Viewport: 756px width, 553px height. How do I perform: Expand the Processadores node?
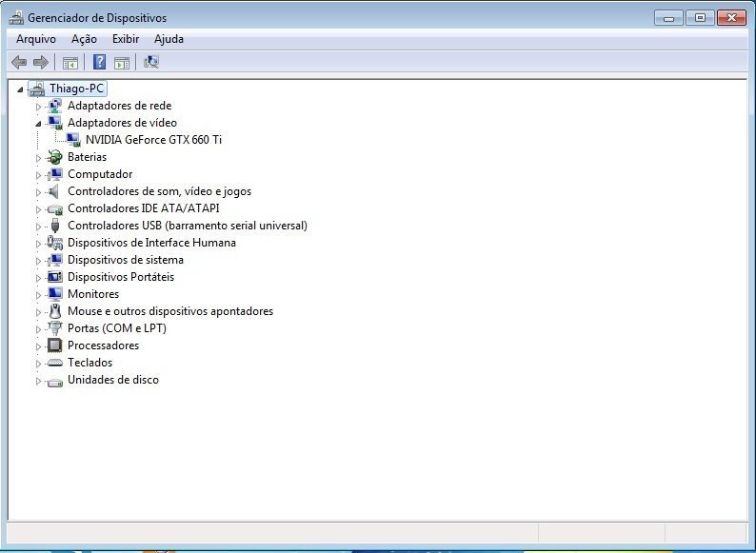click(39, 346)
